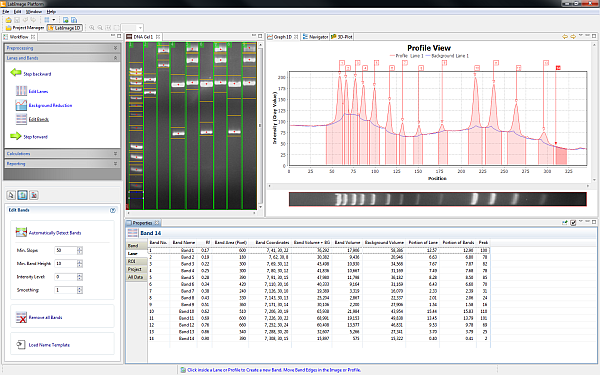Open the Edit Bands workflow link
The width and height of the screenshot is (600, 375).
coord(39,119)
